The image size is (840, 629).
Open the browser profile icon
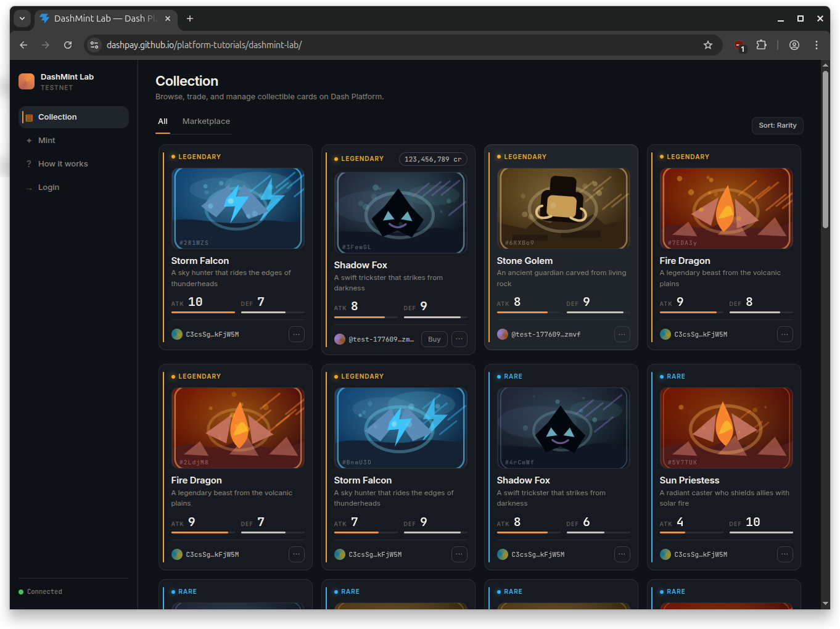point(794,45)
